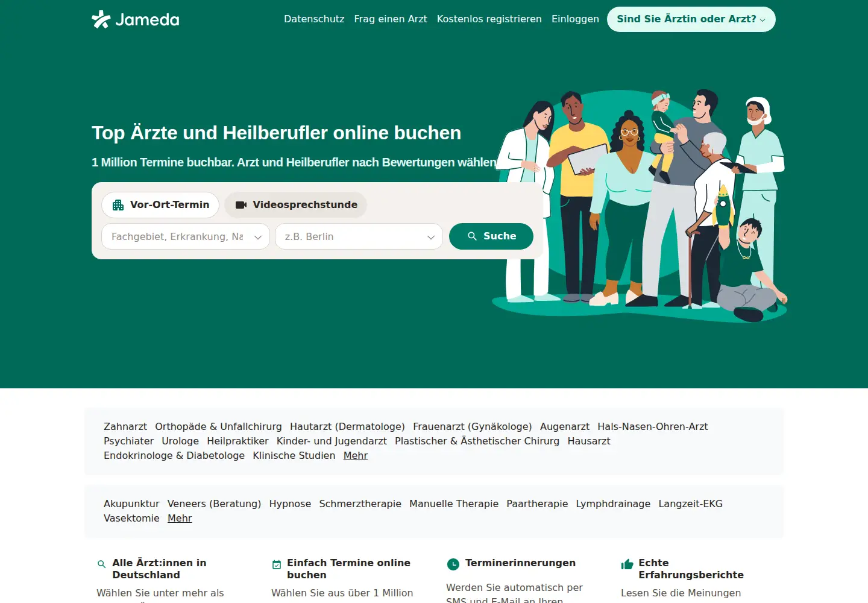Click the magnifier icon in Suche button
Viewport: 868px width, 603px height.
[x=473, y=236]
